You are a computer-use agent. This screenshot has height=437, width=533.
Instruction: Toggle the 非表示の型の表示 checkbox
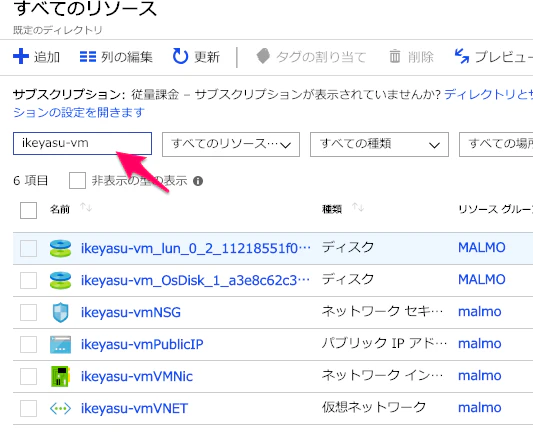pos(77,180)
